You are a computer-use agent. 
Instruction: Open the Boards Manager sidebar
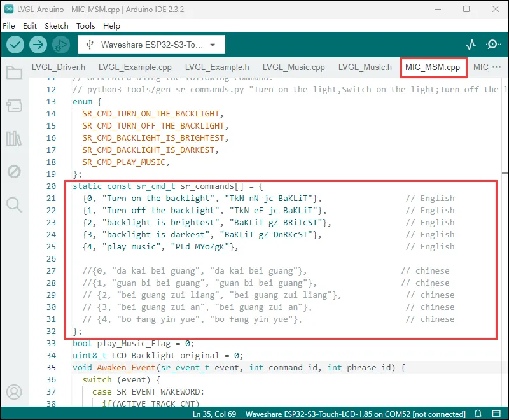pos(13,105)
